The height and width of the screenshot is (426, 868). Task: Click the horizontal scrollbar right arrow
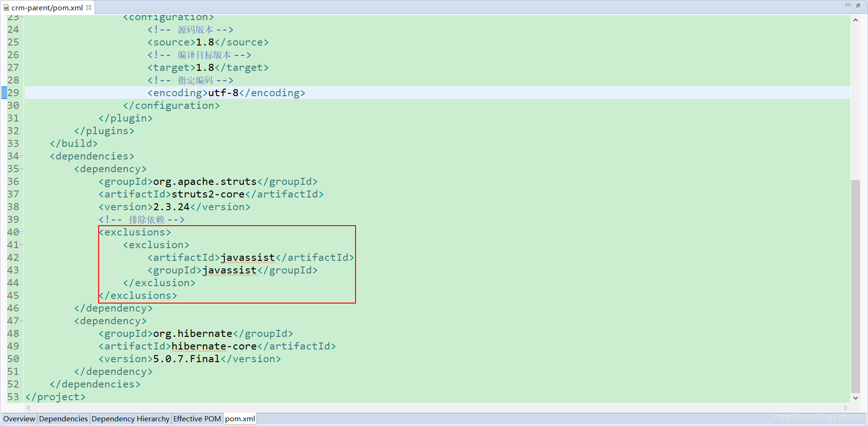coord(845,408)
